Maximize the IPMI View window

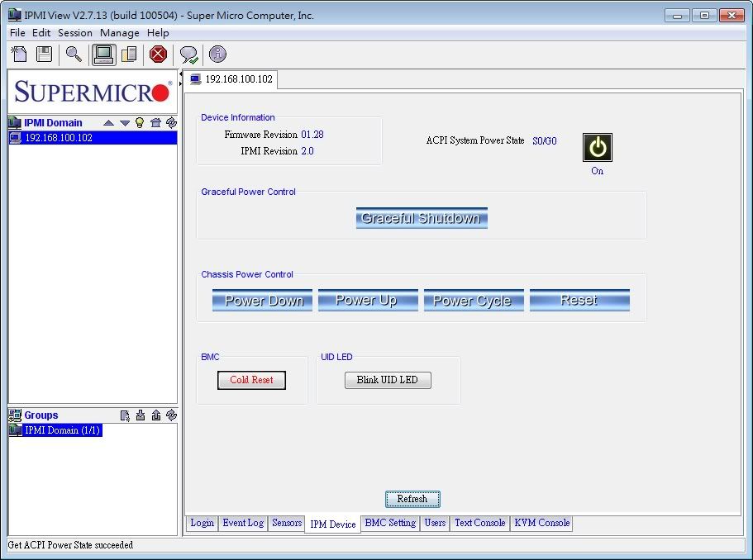704,16
